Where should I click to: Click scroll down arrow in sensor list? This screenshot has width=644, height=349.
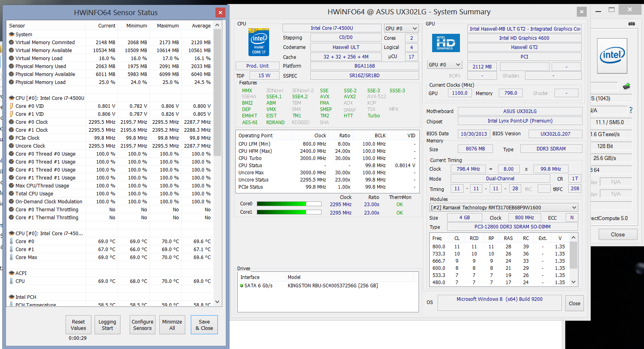[217, 302]
